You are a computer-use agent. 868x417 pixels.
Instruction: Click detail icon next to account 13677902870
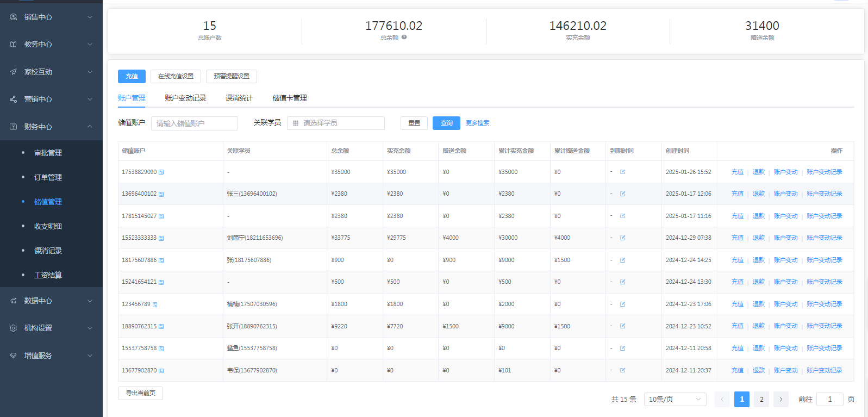pos(161,371)
